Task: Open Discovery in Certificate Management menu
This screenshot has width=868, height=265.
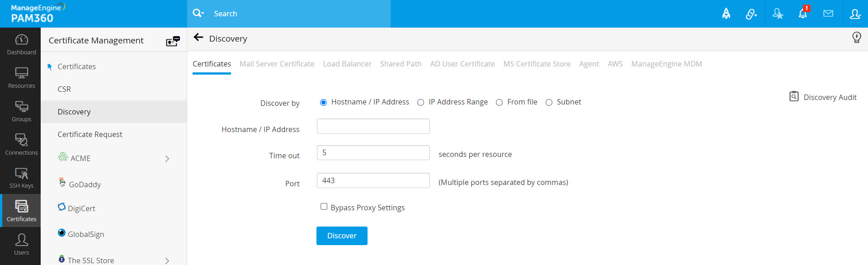Action: [x=113, y=112]
